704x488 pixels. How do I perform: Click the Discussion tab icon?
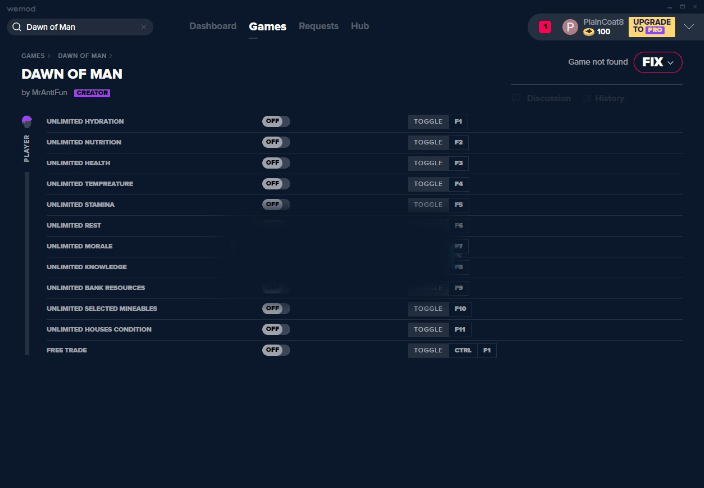pos(516,98)
